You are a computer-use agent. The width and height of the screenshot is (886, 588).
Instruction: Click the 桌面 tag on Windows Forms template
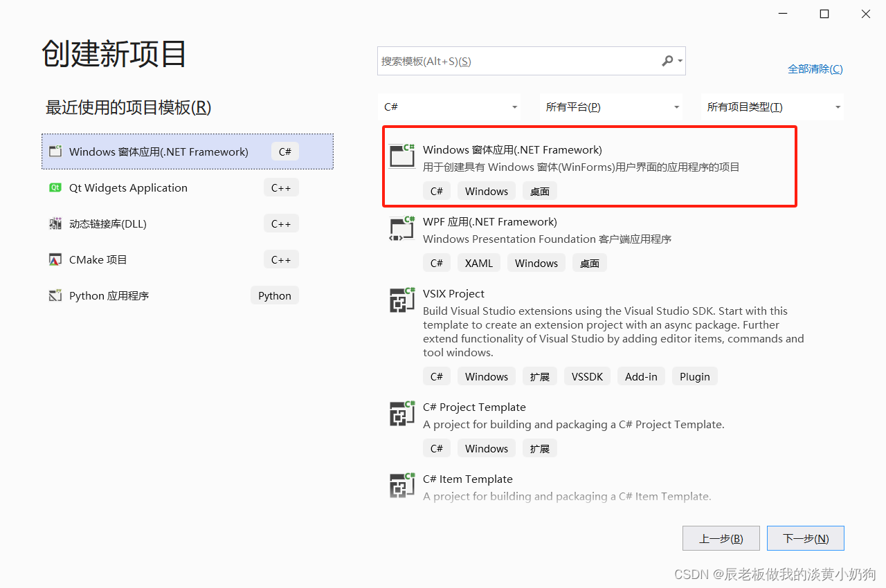[x=539, y=190]
